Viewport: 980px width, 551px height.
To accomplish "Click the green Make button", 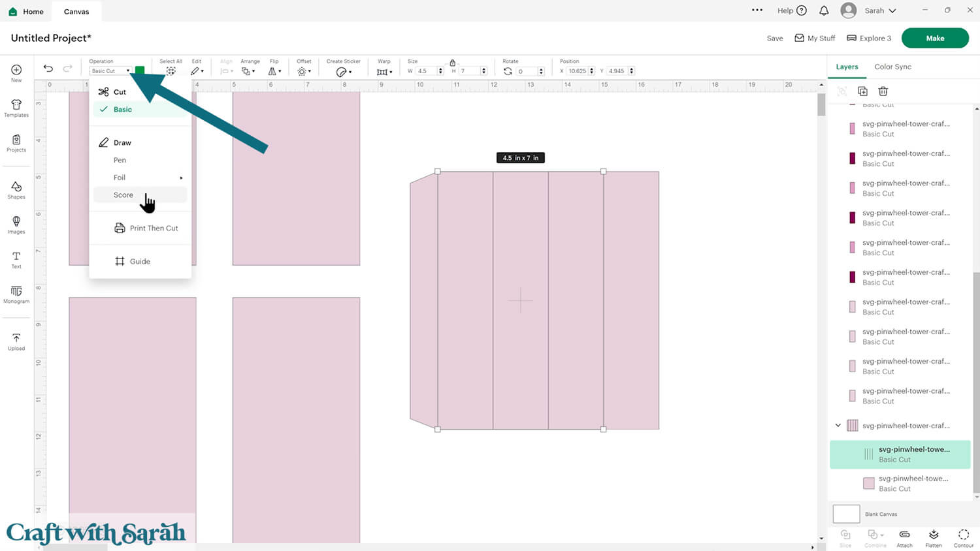I will click(934, 38).
